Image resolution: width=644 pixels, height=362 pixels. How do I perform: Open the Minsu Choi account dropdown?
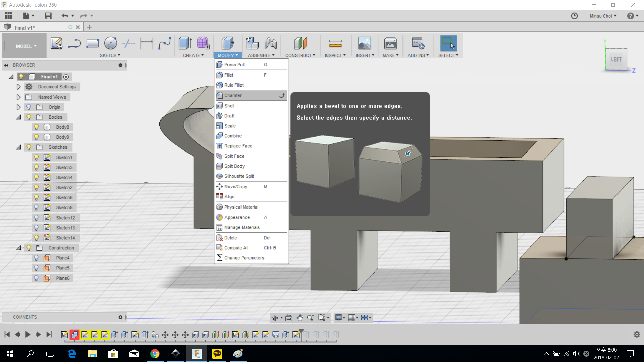(603, 16)
